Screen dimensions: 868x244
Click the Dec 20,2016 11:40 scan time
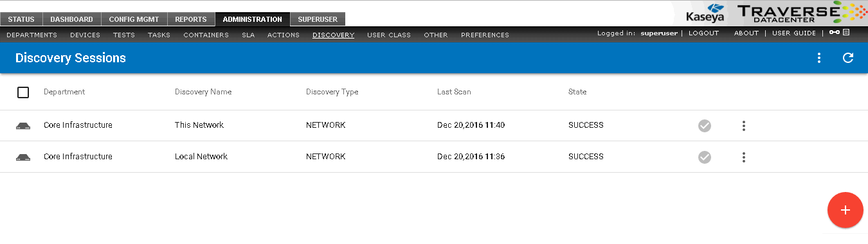[x=471, y=125]
